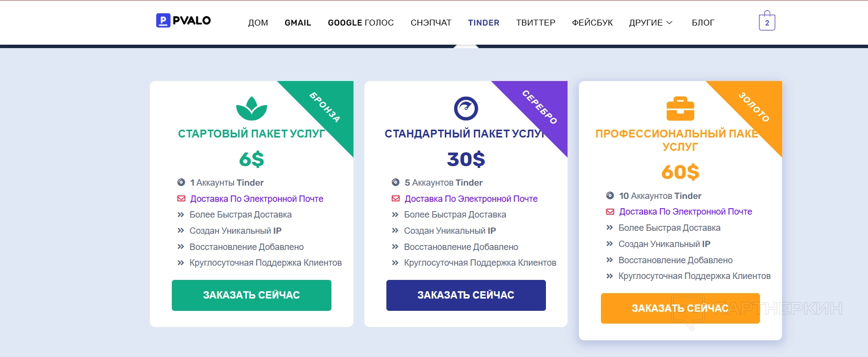Order the 60$ professional package now
This screenshot has width=868, height=357.
pyautogui.click(x=680, y=308)
